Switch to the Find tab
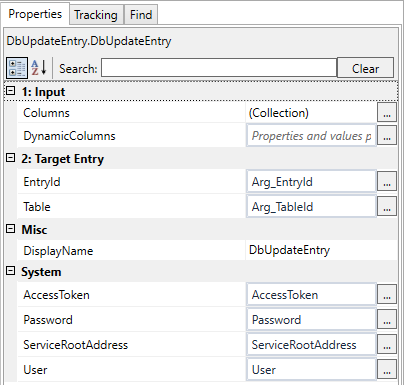 141,15
